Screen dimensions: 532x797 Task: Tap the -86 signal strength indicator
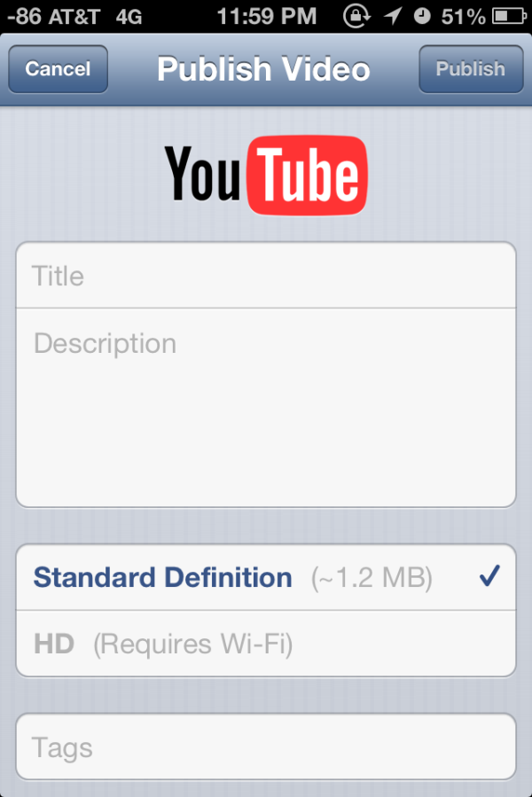[x=24, y=17]
